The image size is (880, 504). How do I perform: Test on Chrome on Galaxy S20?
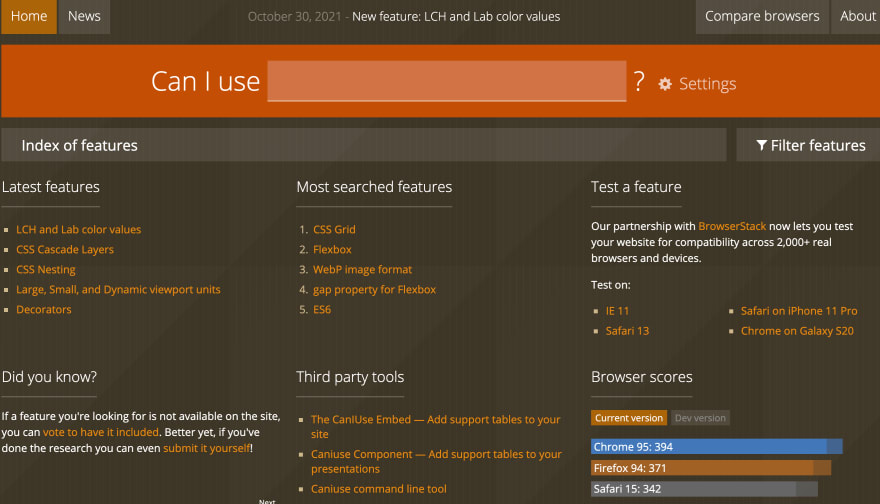pyautogui.click(x=797, y=331)
